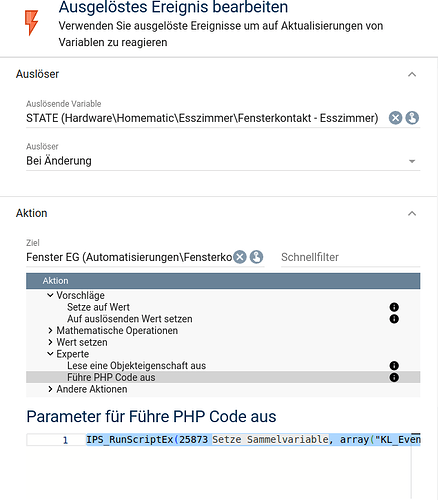Viewport: 438px width, 500px height.
Task: Expand the Andere Aktionen group
Action: click(x=50, y=389)
